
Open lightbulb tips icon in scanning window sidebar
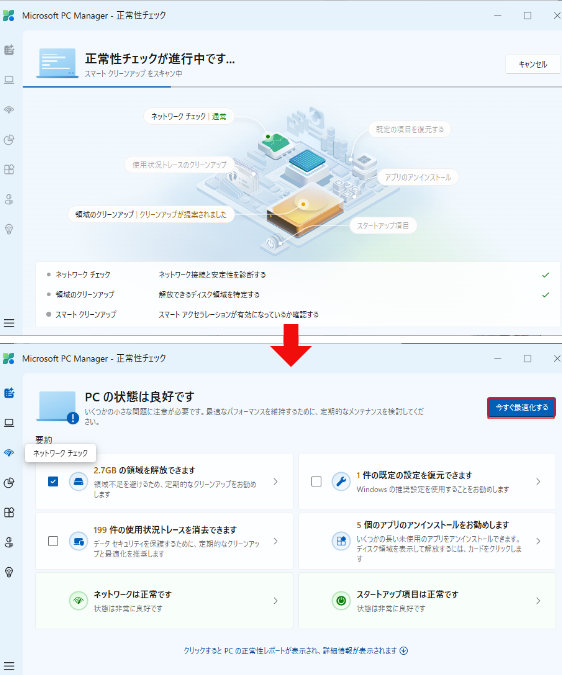click(9, 229)
